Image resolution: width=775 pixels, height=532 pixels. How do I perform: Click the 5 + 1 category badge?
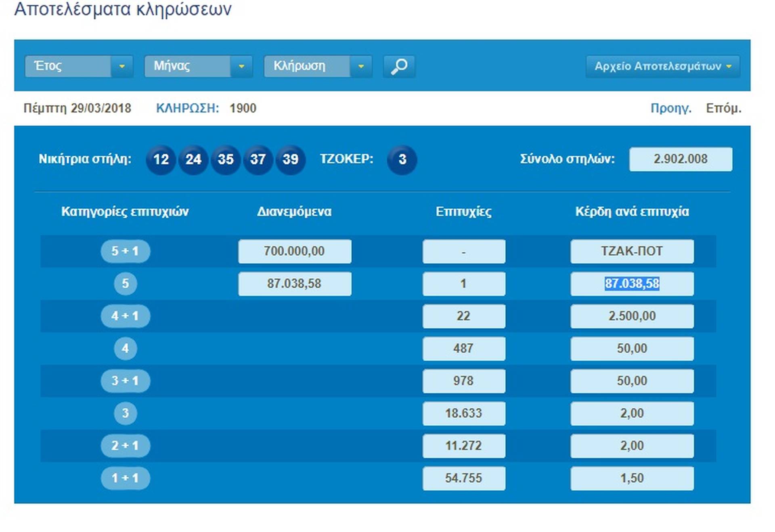pyautogui.click(x=125, y=251)
